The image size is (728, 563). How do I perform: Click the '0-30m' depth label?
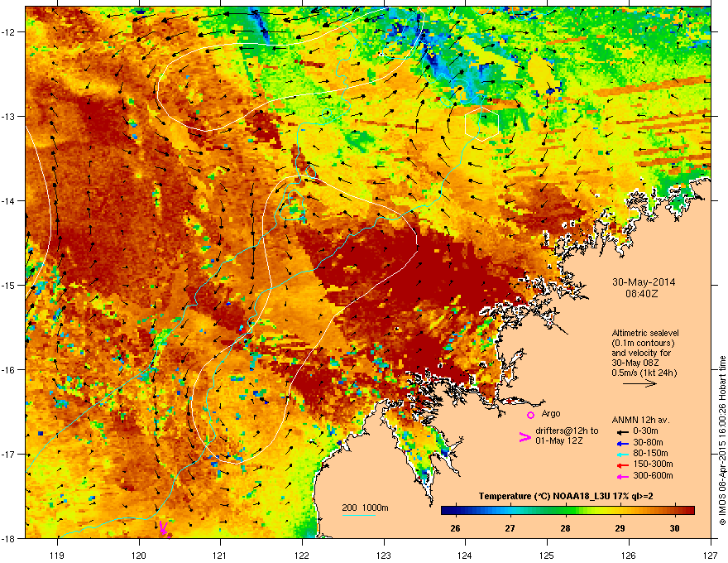coord(645,431)
